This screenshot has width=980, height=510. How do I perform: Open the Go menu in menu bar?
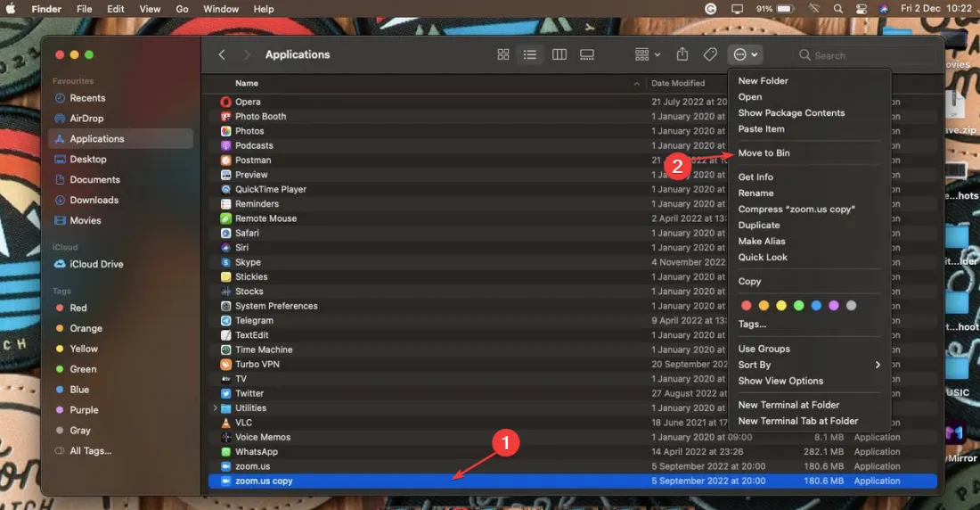(x=182, y=9)
